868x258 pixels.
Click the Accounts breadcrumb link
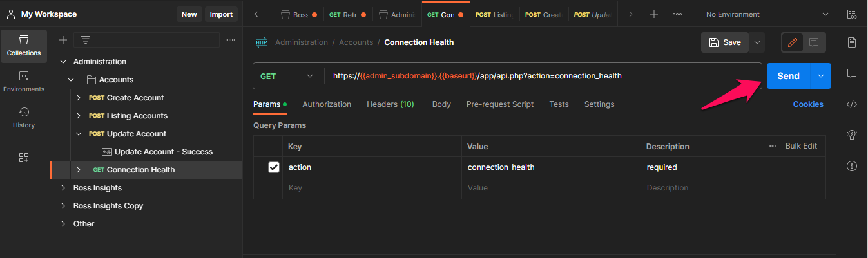click(x=356, y=42)
